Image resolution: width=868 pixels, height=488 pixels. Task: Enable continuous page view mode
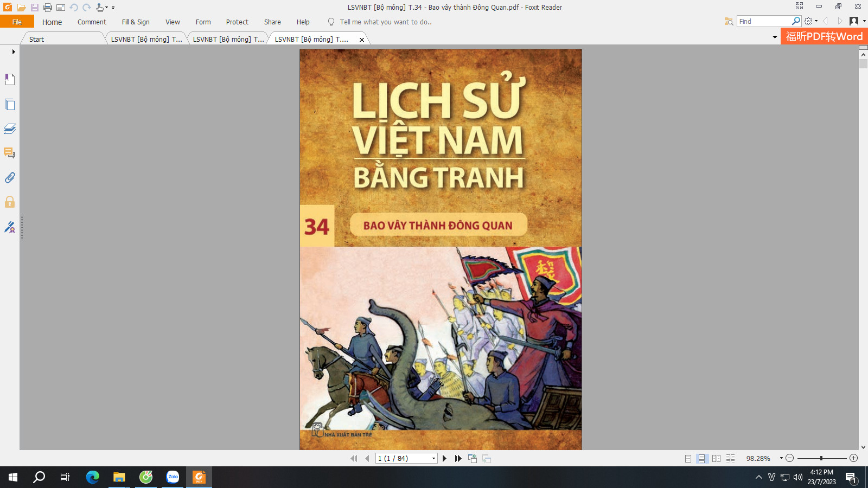tap(702, 458)
